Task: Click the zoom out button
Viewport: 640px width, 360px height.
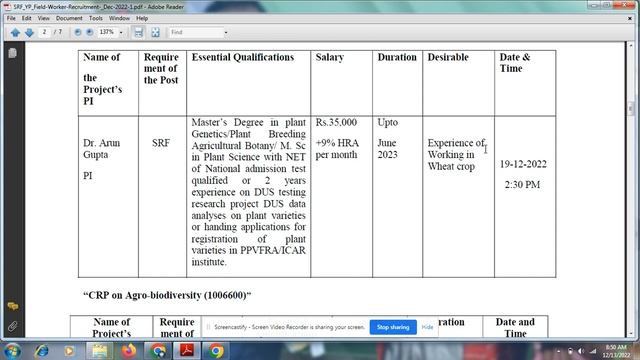Action: tap(78, 32)
